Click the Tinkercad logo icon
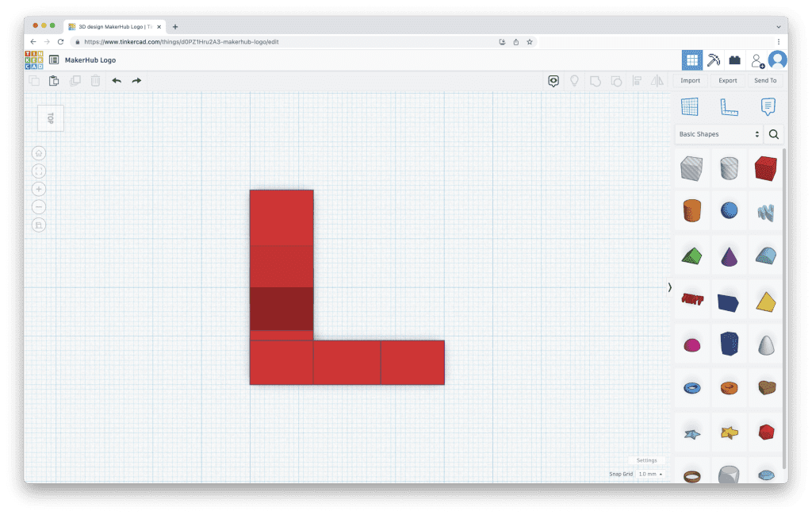Screen dimensions: 812x515 (x=34, y=60)
